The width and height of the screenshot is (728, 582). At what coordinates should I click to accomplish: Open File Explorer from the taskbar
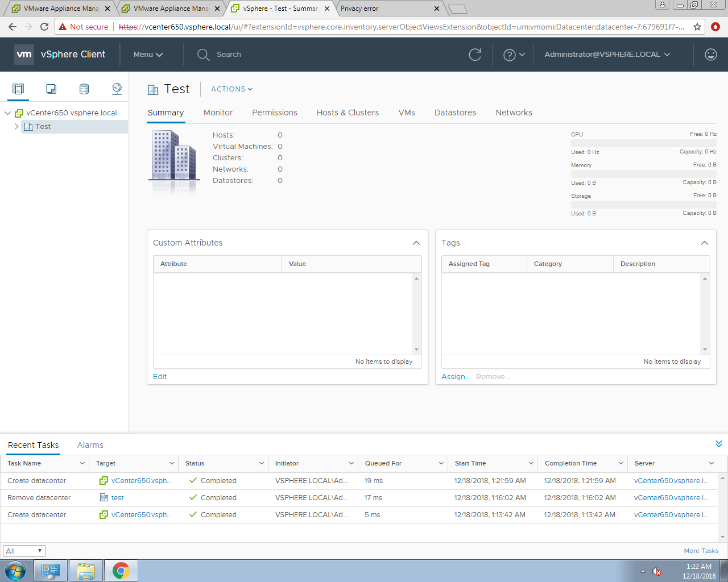(86, 571)
